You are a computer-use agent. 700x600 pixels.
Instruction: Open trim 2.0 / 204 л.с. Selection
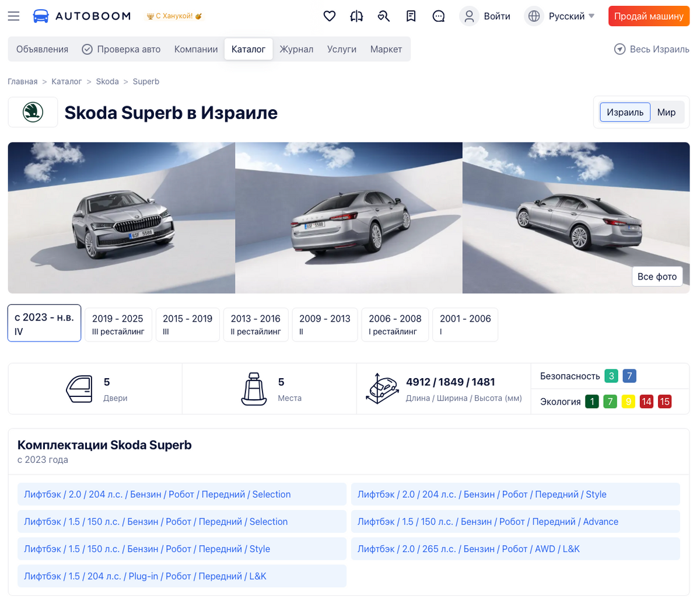pyautogui.click(x=182, y=494)
